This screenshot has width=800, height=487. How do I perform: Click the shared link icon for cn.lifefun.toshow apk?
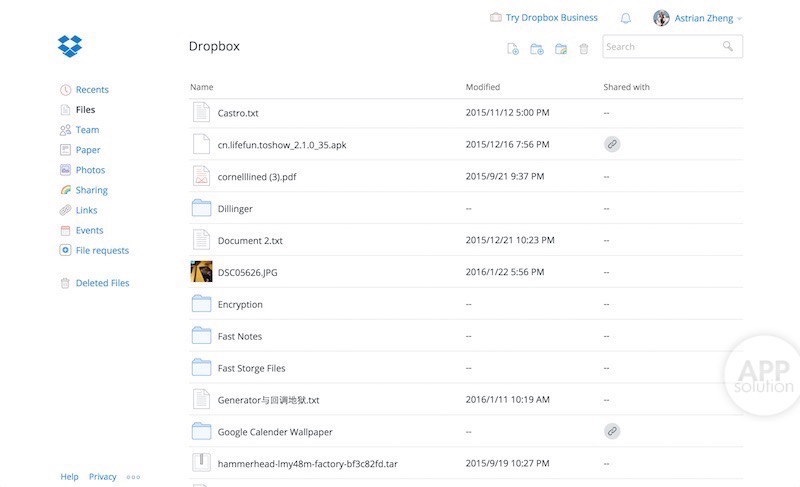tap(612, 144)
